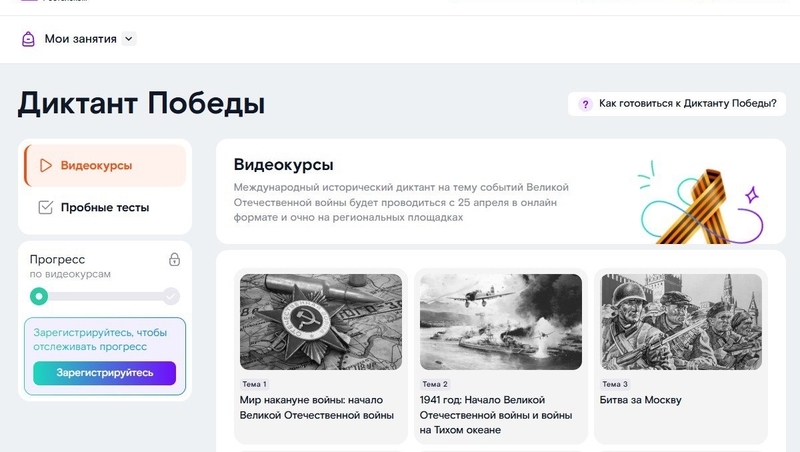The image size is (800, 452).
Task: Open Как готовиться к Диктанту Победы link
Action: click(687, 104)
